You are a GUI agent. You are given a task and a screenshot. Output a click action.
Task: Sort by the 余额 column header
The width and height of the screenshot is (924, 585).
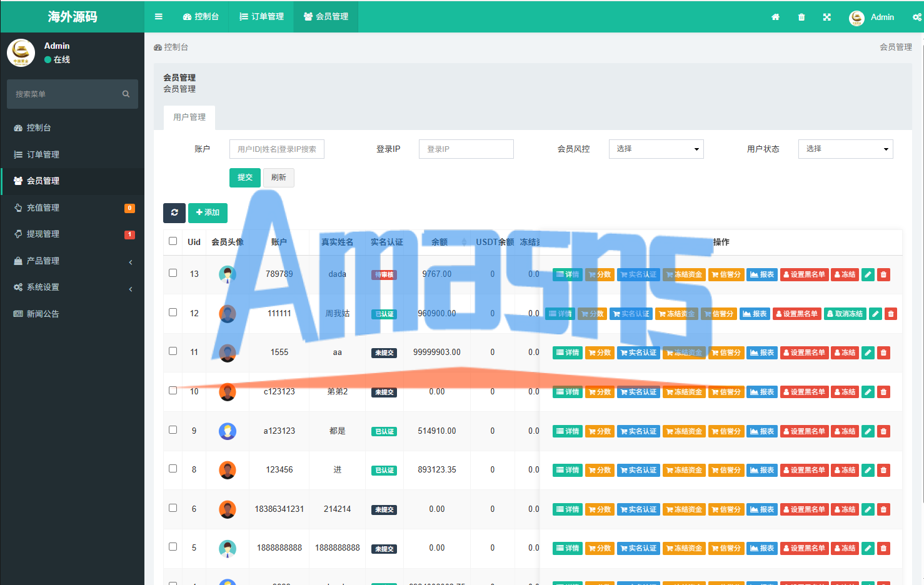tap(439, 242)
